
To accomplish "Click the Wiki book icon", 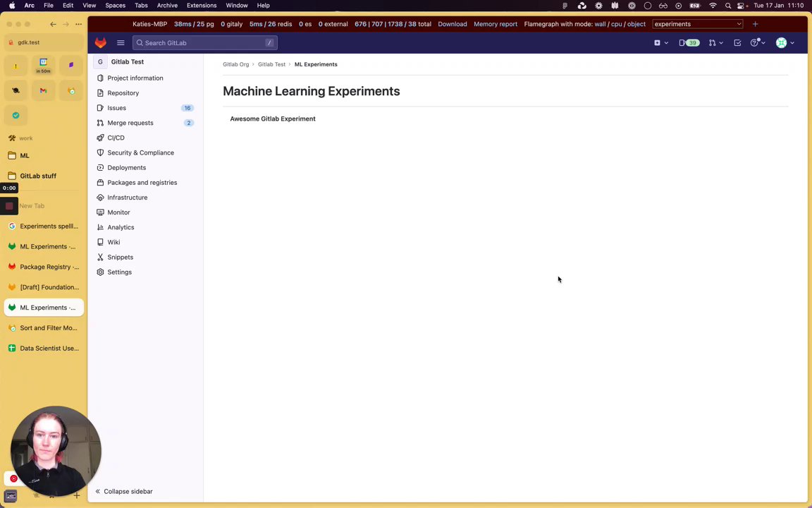I will [x=101, y=242].
